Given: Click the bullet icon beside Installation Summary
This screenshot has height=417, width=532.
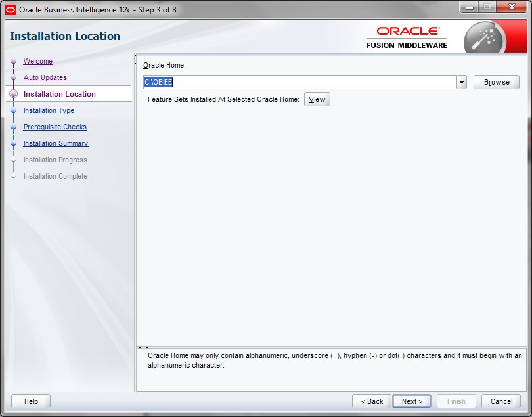Looking at the screenshot, I should point(13,144).
